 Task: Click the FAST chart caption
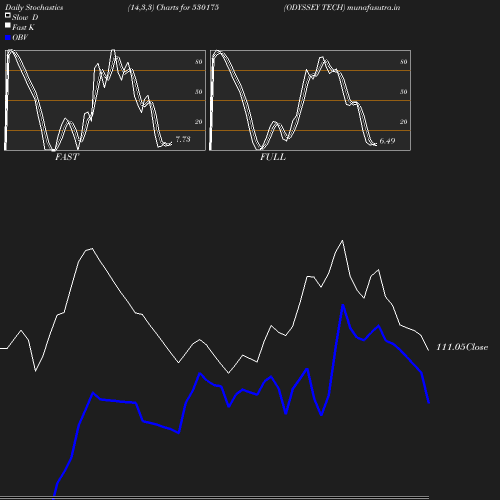(x=67, y=157)
